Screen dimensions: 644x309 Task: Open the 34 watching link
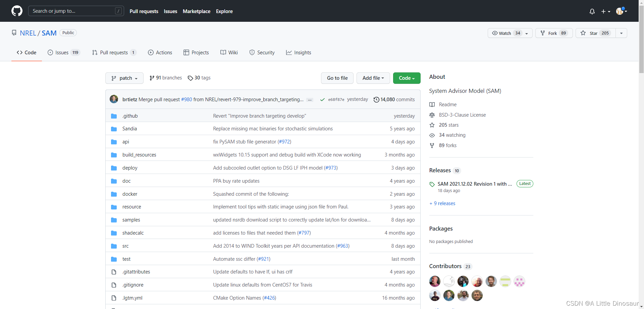(x=452, y=135)
